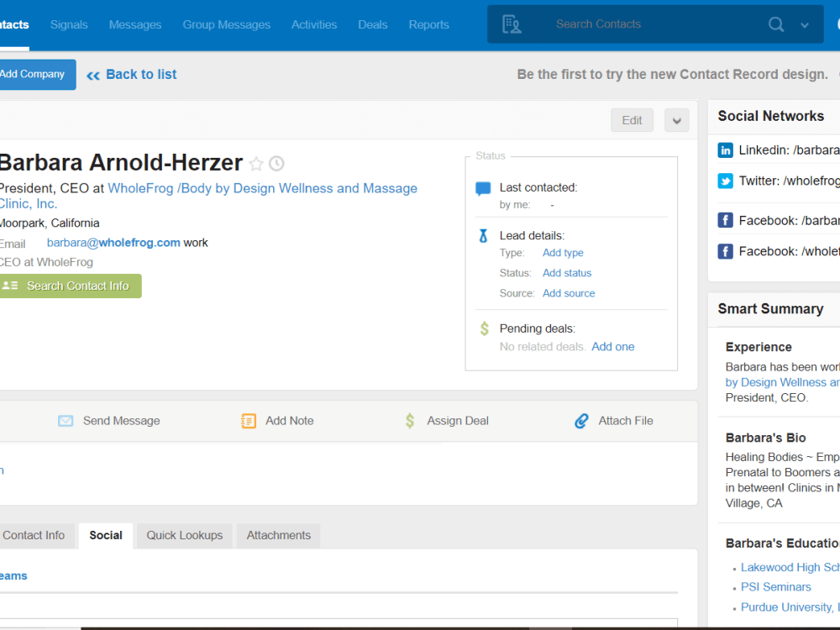Open the PSI Seminars link
Viewport: 840px width, 630px height.
[775, 587]
